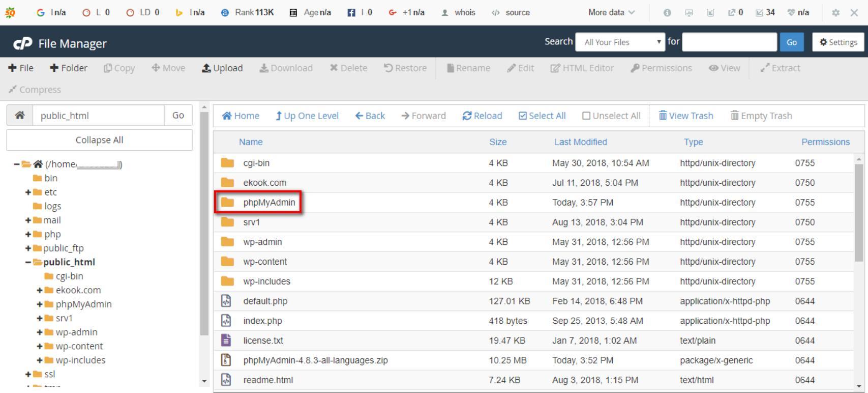The image size is (868, 393).
Task: Check Select All files
Action: coord(542,116)
